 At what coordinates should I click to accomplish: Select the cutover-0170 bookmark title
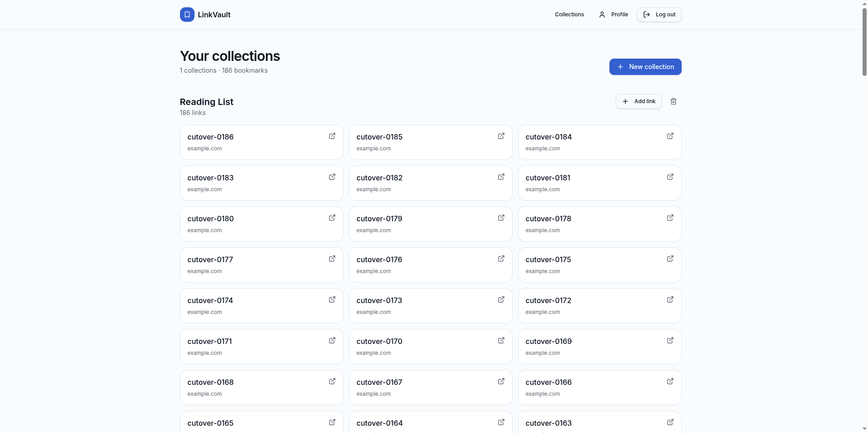379,341
